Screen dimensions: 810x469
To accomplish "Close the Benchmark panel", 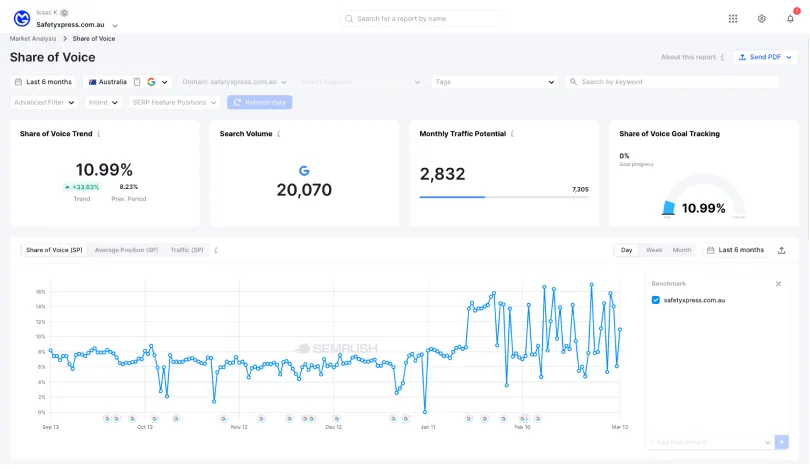I will (x=778, y=284).
